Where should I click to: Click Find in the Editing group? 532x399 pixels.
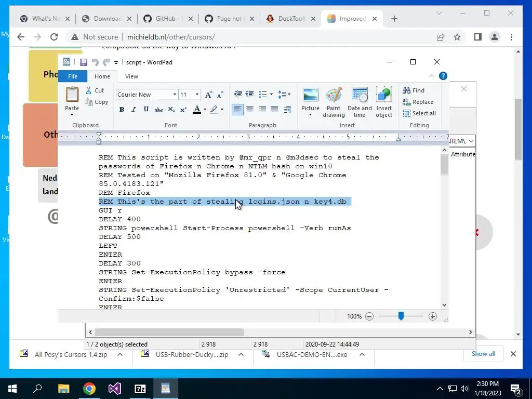tap(414, 90)
